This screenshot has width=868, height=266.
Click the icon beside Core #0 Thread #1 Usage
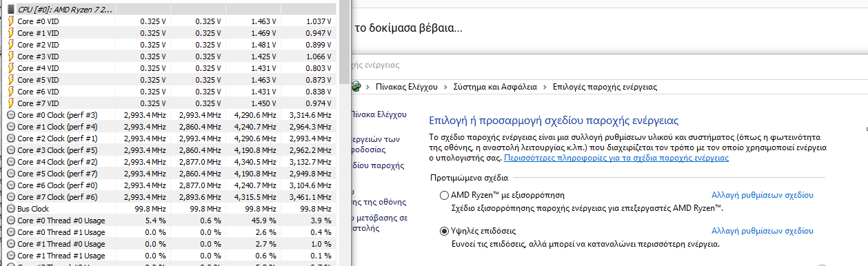pos(11,232)
